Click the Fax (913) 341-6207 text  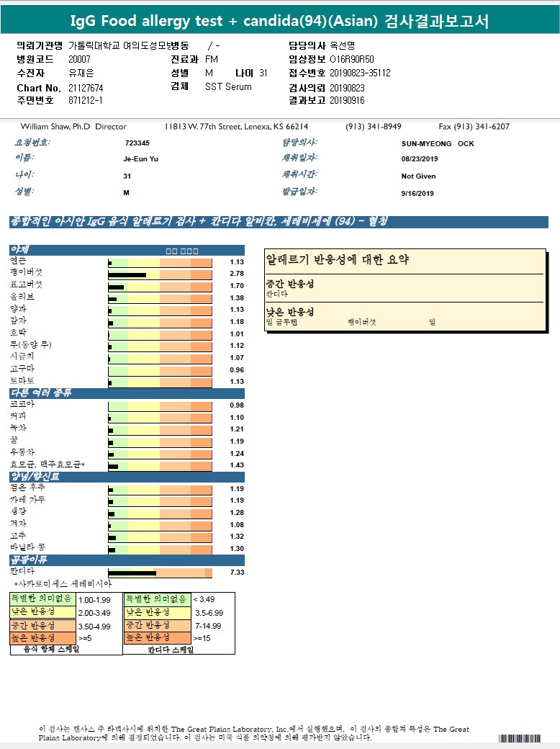click(x=474, y=127)
